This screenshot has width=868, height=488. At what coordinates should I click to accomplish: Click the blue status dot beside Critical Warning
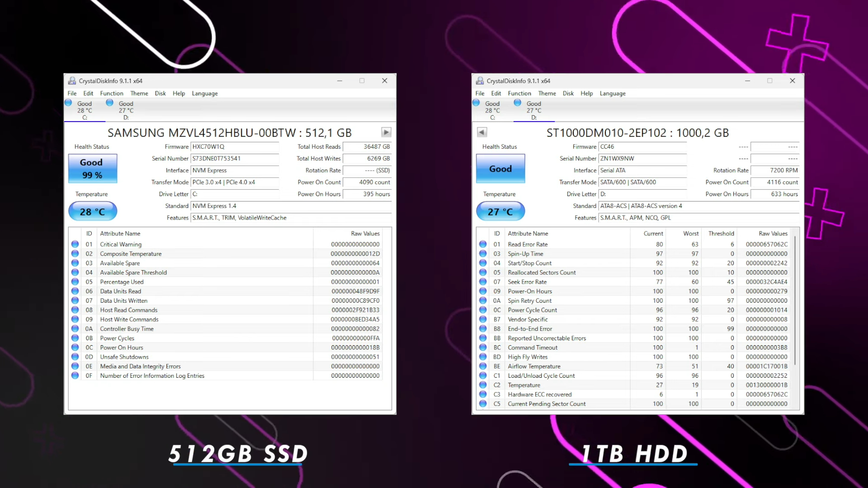[75, 244]
